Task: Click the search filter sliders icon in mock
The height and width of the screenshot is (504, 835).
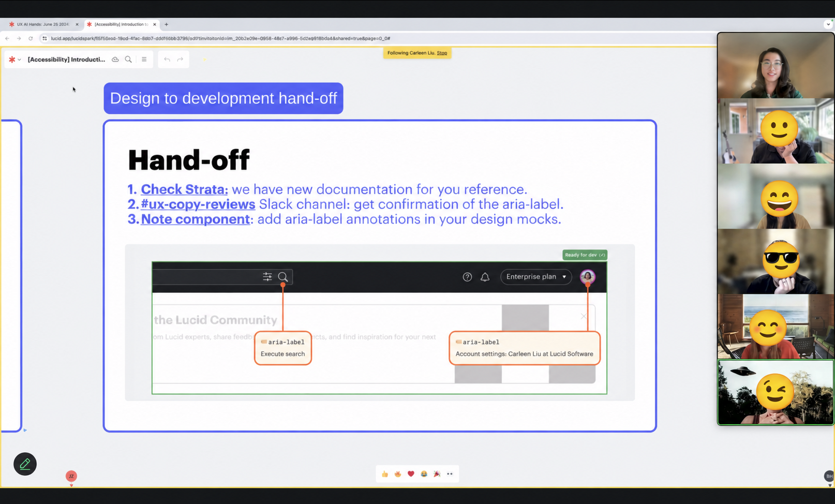Action: tap(267, 277)
